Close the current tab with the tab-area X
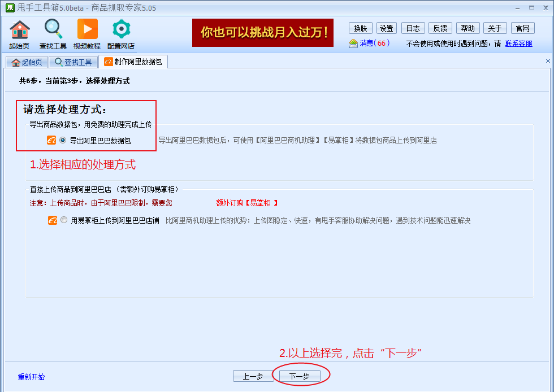This screenshot has width=554, height=392. tap(548, 61)
